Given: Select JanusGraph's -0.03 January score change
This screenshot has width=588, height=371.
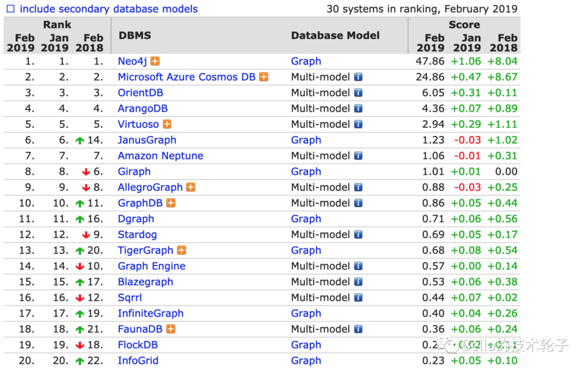Looking at the screenshot, I should coord(468,140).
